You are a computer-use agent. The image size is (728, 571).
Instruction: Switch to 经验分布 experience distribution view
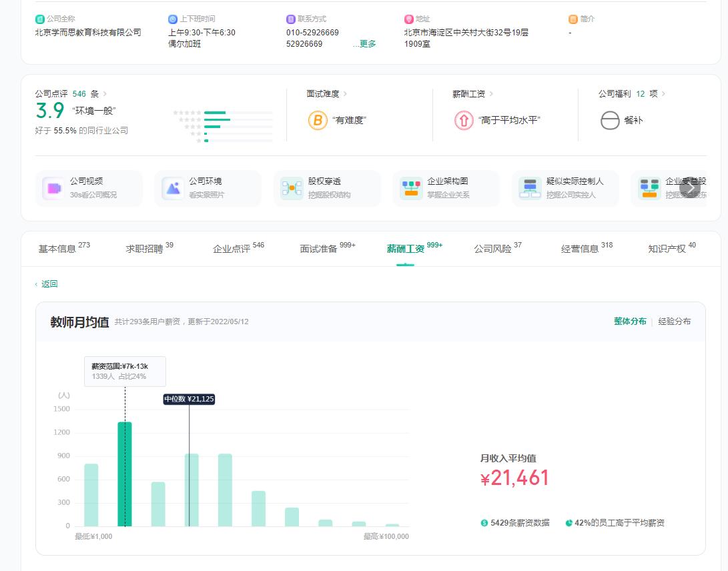coord(675,321)
